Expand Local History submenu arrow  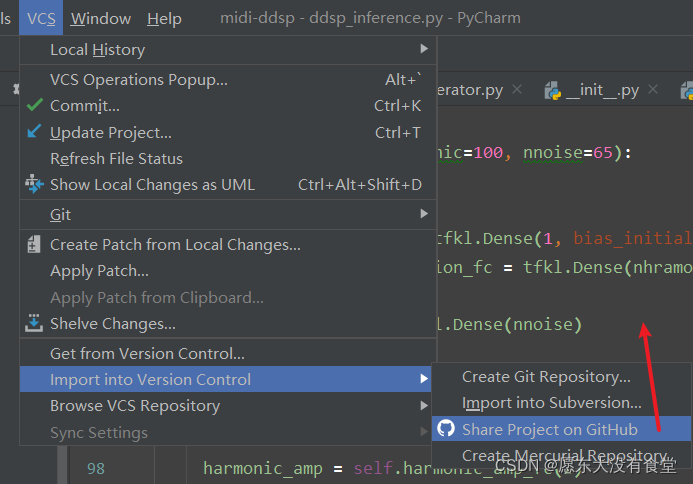point(424,49)
